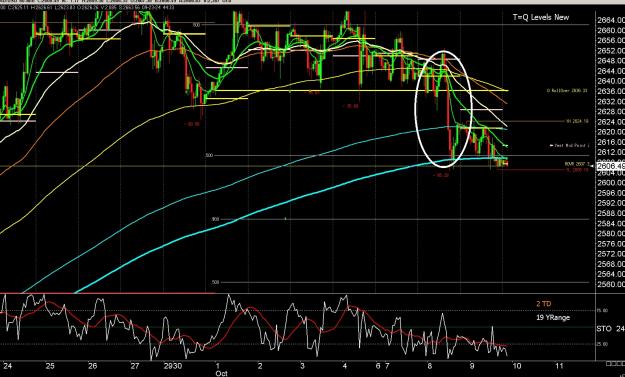
Task: Click the Rollover 2636 level label
Action: point(567,91)
